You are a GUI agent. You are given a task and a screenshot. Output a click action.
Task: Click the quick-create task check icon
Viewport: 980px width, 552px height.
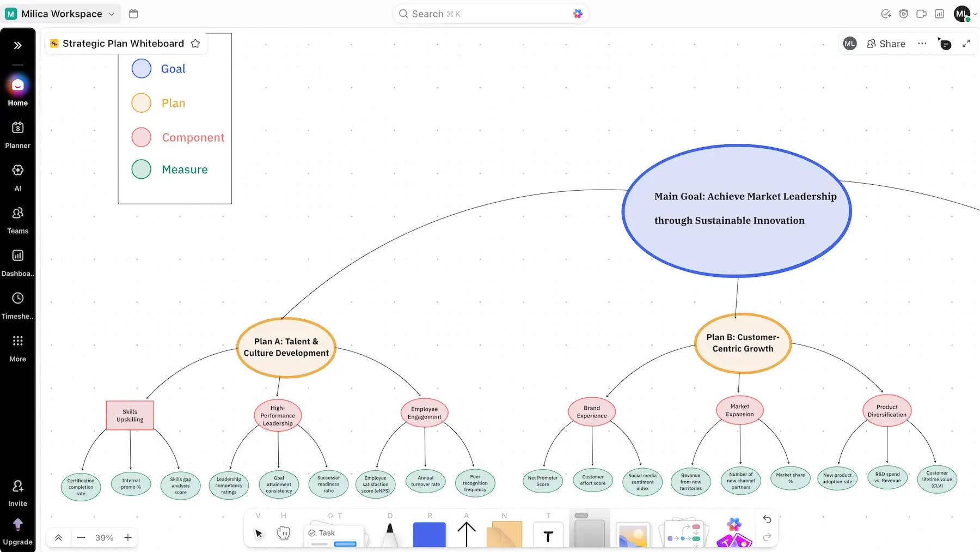tap(886, 14)
